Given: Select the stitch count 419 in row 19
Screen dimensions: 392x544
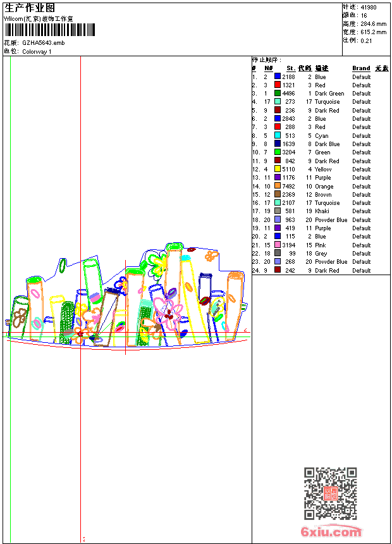Looking at the screenshot, I should (x=290, y=228).
